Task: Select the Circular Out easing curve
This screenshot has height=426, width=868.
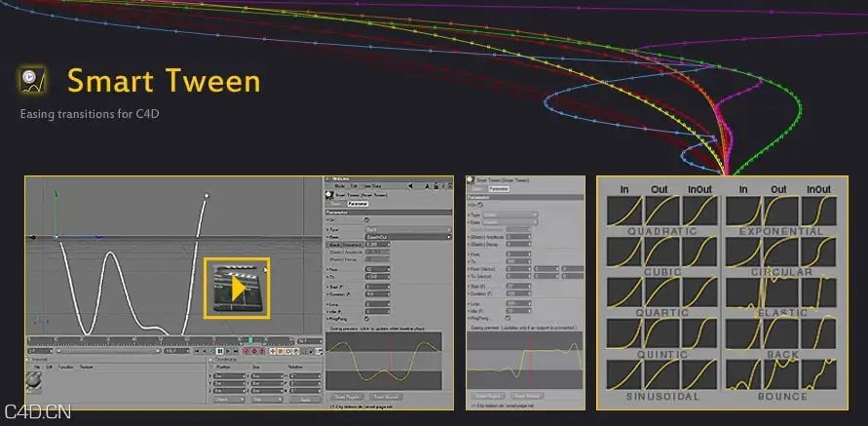Action: point(781,252)
